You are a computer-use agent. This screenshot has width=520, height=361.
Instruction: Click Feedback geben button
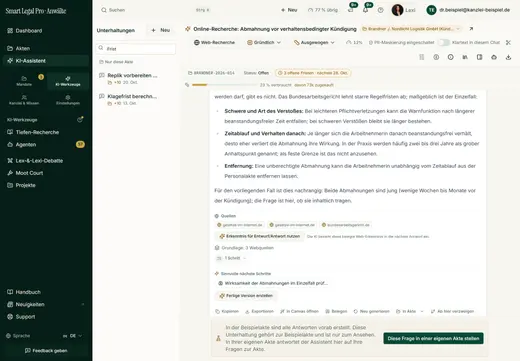click(x=46, y=351)
